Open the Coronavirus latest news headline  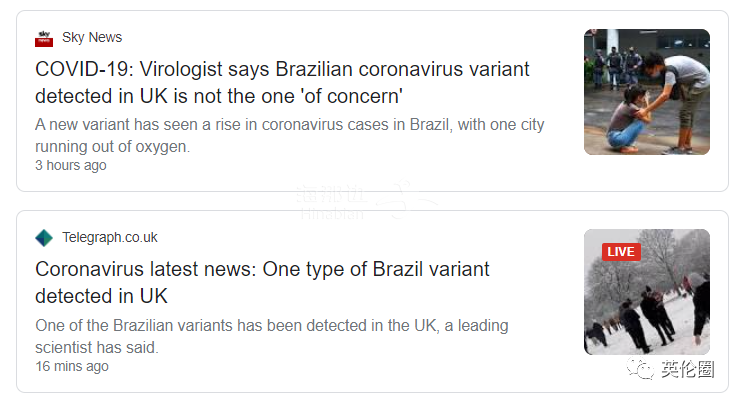(262, 282)
